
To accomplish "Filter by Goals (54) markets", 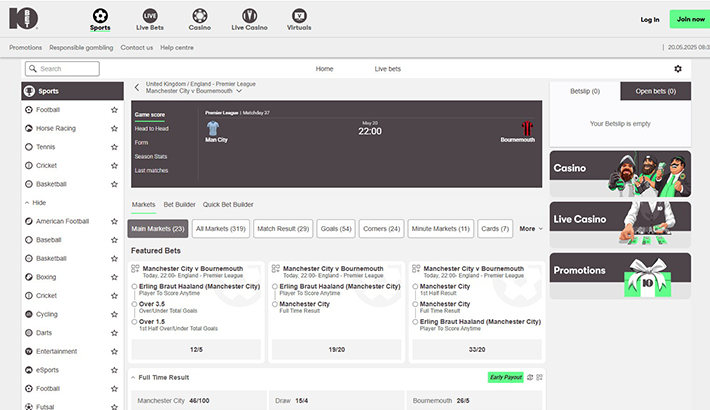I will [336, 229].
